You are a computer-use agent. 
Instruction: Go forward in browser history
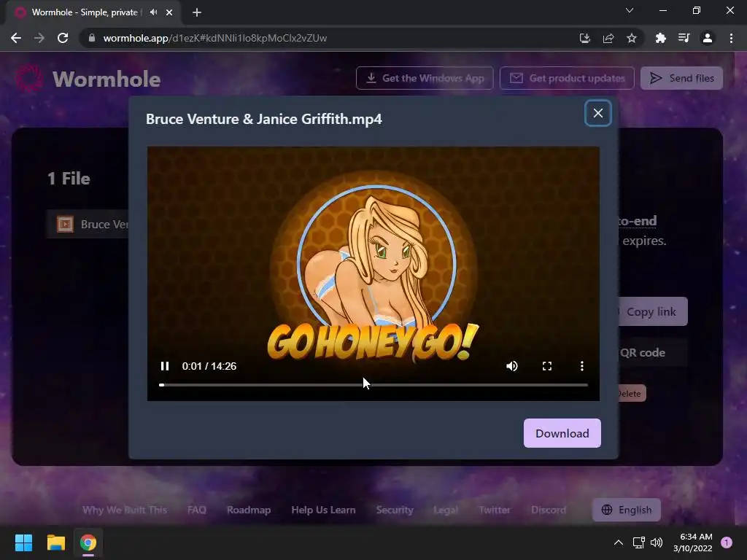(39, 38)
